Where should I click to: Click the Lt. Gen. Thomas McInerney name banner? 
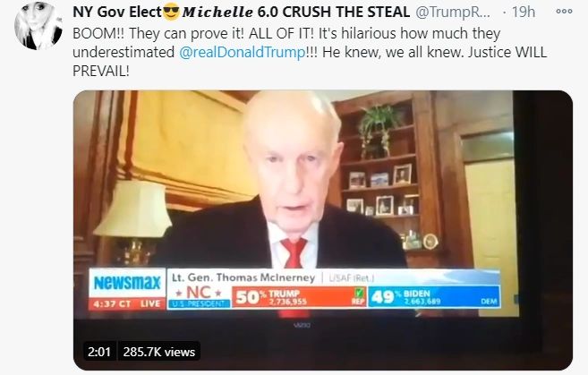click(243, 277)
